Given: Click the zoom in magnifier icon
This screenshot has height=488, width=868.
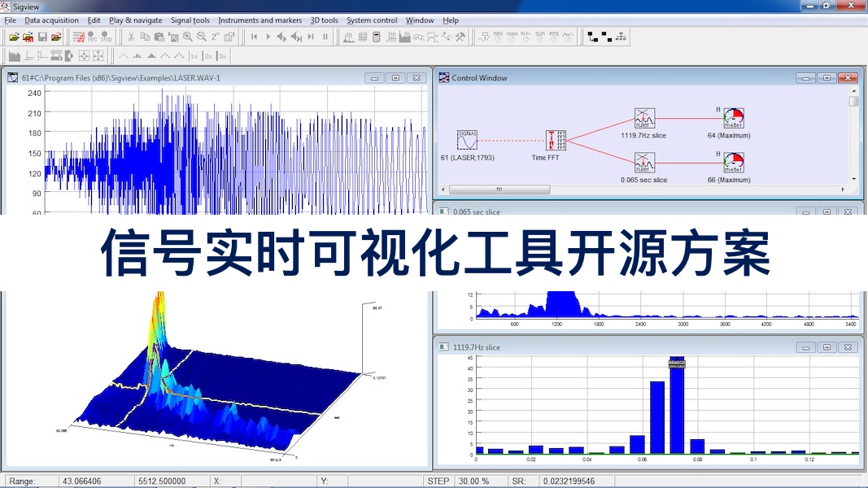Looking at the screenshot, I should pyautogui.click(x=188, y=37).
